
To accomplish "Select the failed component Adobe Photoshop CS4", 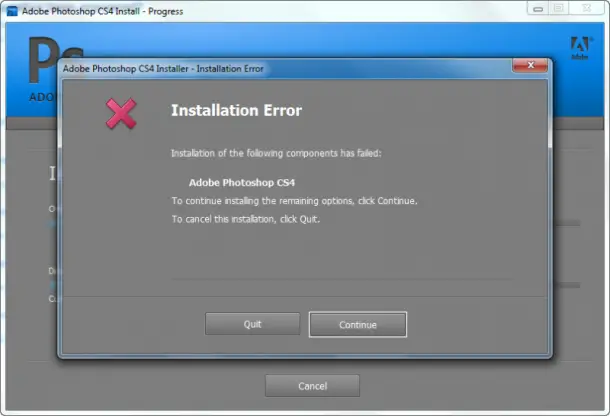I will coord(242,183).
